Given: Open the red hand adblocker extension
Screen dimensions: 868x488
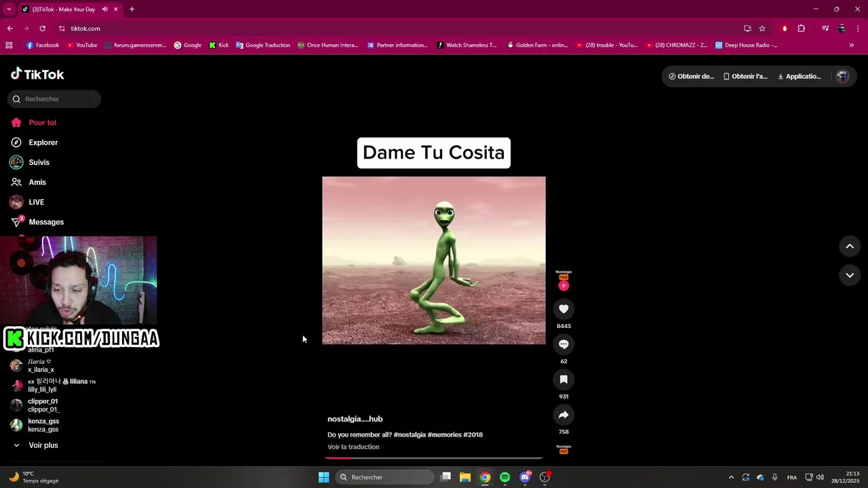Looking at the screenshot, I should point(785,28).
